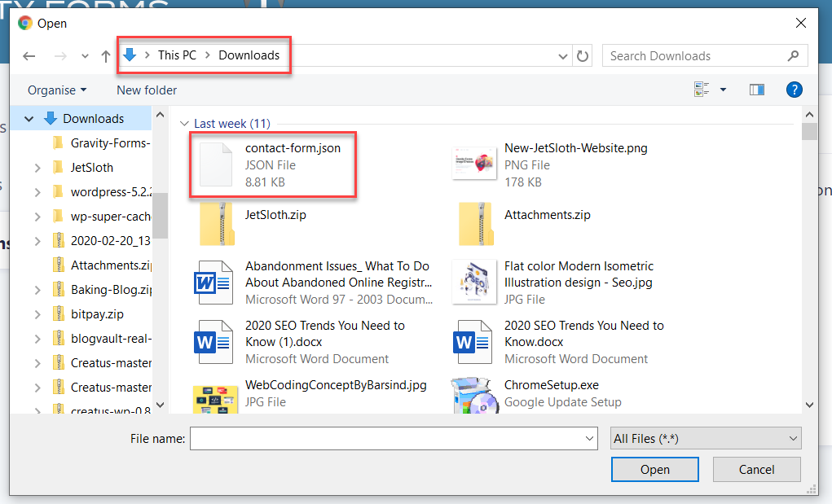The width and height of the screenshot is (832, 504).
Task: Expand the 2020-02-20_13 zip node
Action: tap(37, 241)
